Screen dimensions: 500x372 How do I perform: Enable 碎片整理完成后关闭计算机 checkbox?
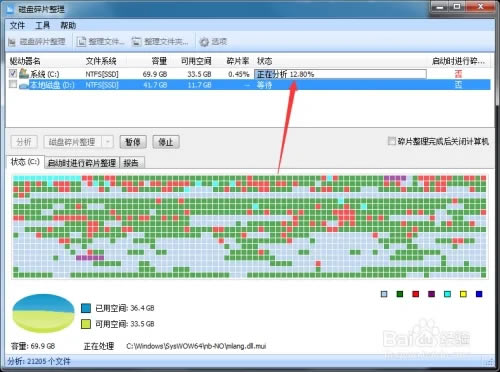click(392, 141)
